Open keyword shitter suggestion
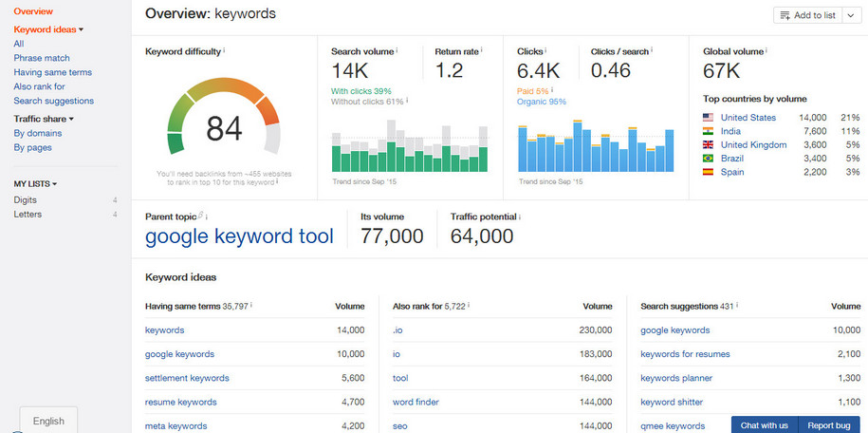The image size is (868, 433). [x=672, y=402]
